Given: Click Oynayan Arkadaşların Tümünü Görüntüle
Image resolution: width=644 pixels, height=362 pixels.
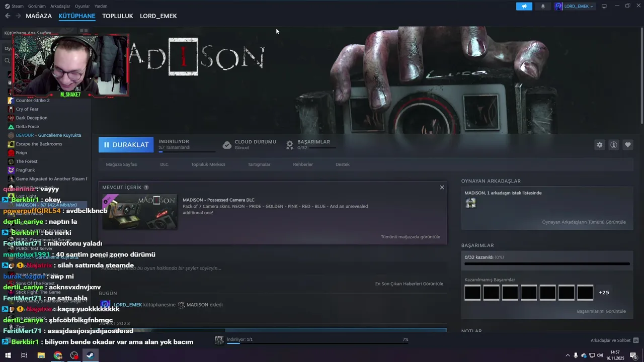Looking at the screenshot, I should pyautogui.click(x=584, y=222).
